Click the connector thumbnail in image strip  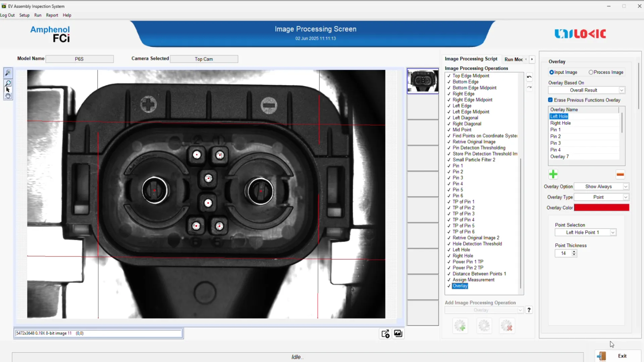[x=423, y=81]
